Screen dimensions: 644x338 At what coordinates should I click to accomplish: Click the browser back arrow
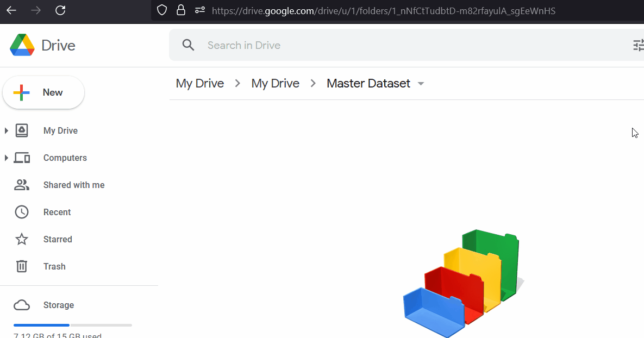(11, 10)
